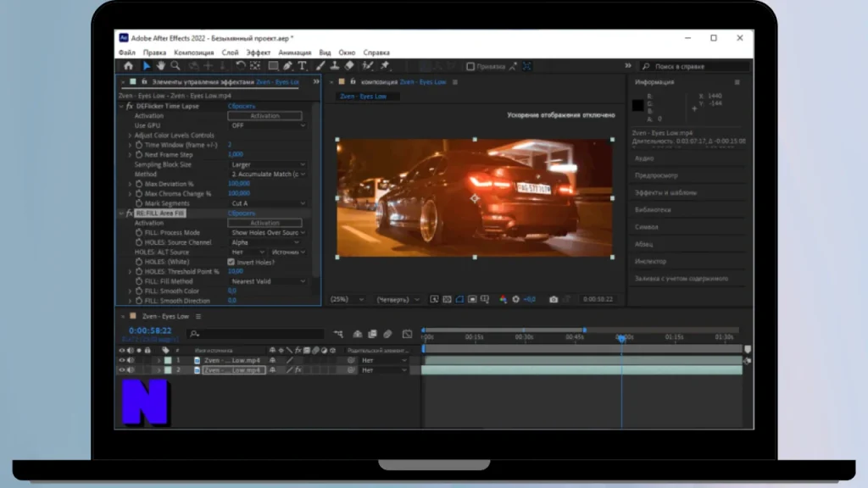This screenshot has width=868, height=488.
Task: Select the Eraser tool
Action: coord(349,66)
